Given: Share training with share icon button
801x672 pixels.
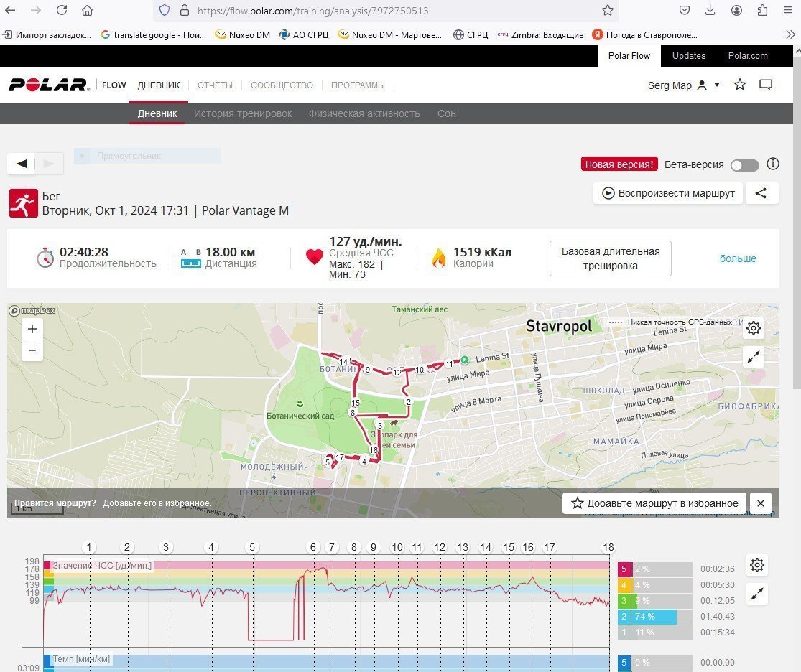Looking at the screenshot, I should [761, 194].
